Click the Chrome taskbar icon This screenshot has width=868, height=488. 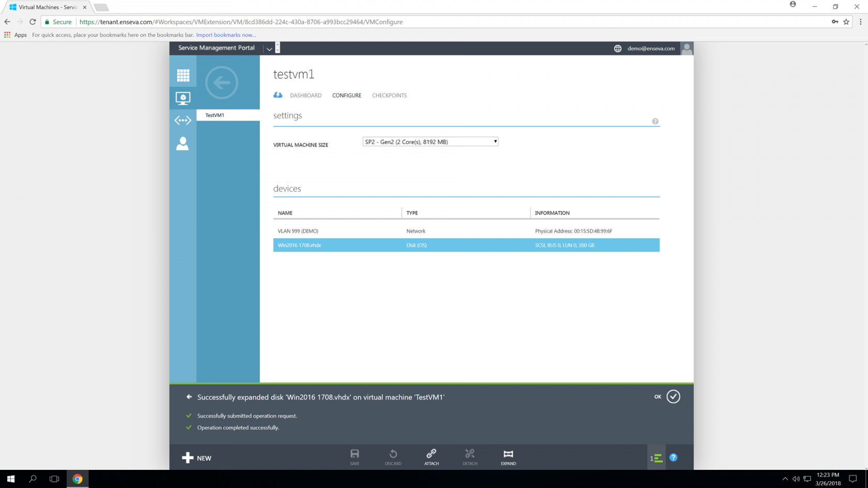pyautogui.click(x=78, y=479)
